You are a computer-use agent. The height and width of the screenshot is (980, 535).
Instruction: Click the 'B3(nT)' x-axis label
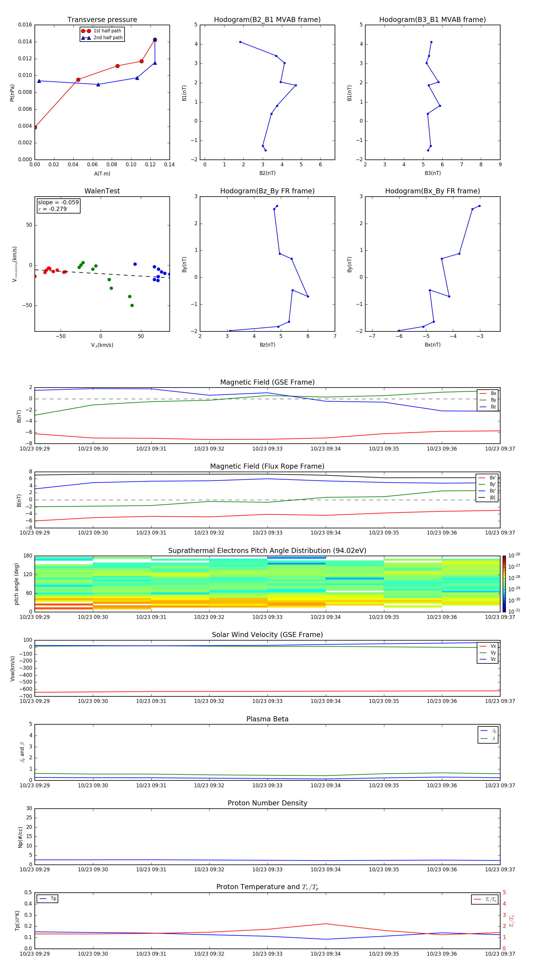432,173
